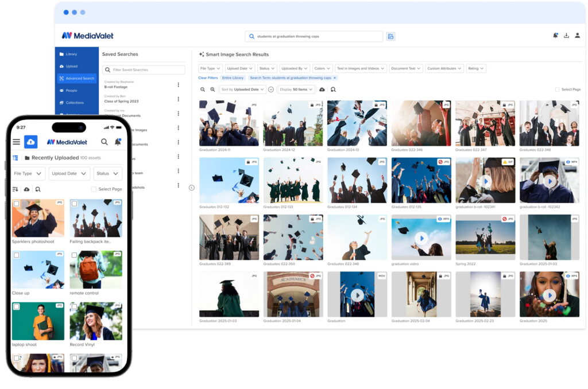Expand the Sort by Uploaded Date dropdown
The width and height of the screenshot is (588, 389).
tap(242, 90)
